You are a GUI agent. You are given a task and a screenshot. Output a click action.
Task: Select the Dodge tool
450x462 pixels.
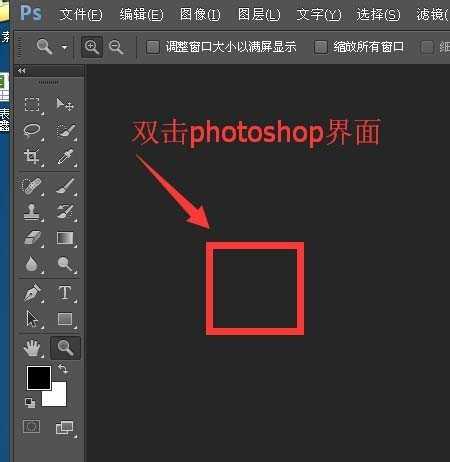coord(65,264)
